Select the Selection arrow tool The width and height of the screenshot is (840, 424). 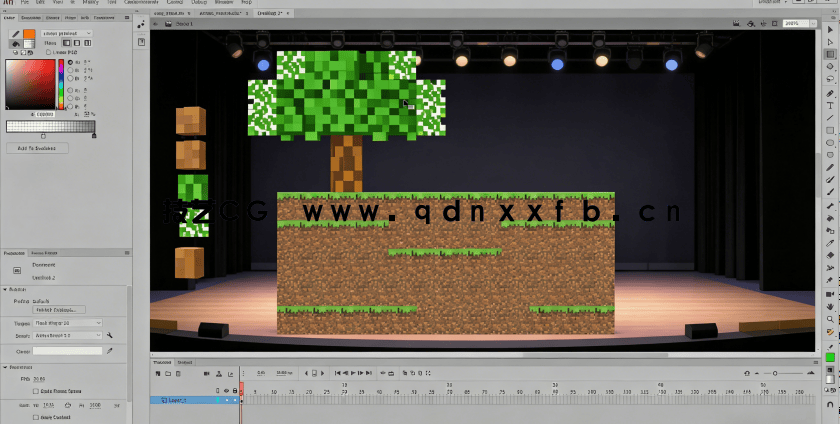(x=830, y=30)
